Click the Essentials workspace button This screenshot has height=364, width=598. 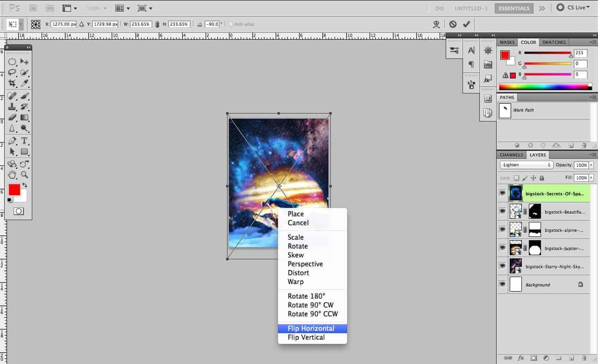[514, 8]
